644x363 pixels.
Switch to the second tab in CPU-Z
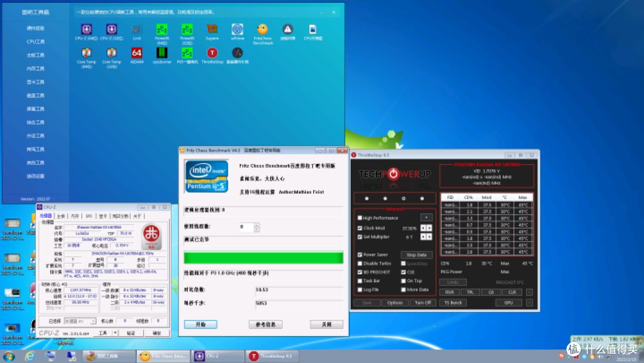(x=61, y=216)
